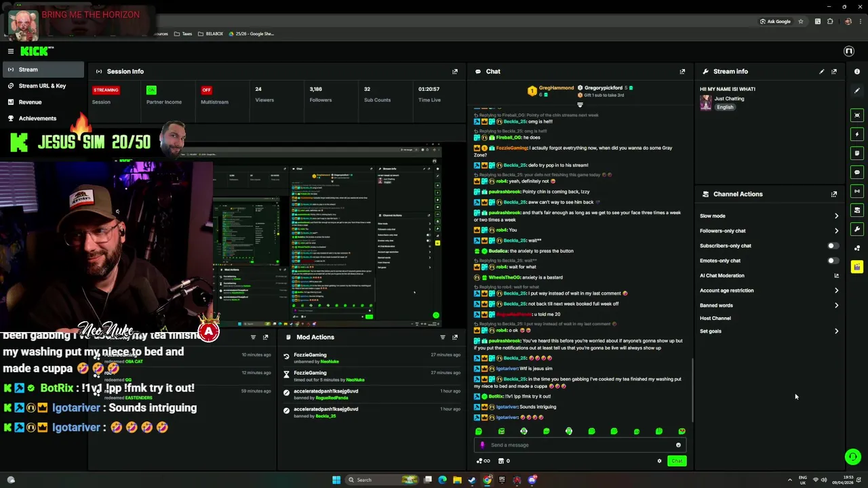
Task: Open the Revenue sidebar item
Action: point(42,102)
